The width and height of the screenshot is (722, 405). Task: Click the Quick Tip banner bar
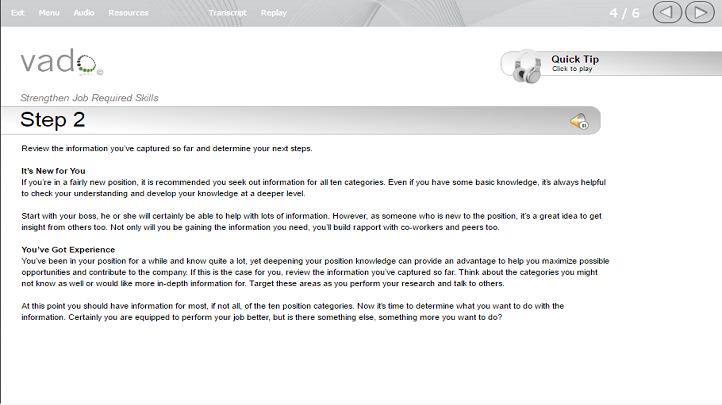(611, 64)
